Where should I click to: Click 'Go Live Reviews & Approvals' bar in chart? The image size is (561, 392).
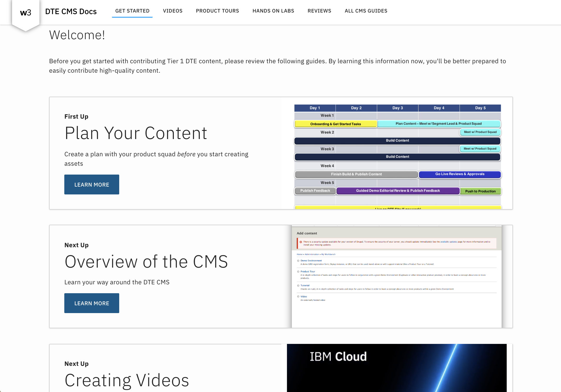460,174
